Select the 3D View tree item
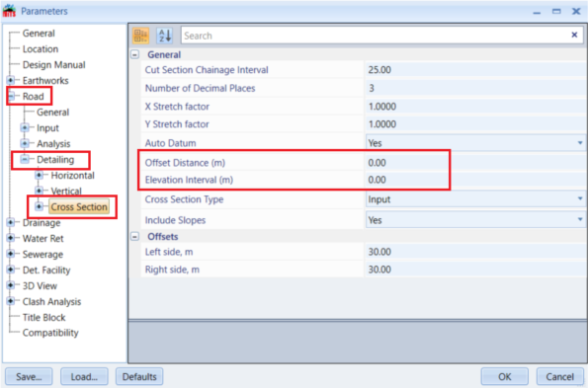588x388 pixels. coord(40,285)
